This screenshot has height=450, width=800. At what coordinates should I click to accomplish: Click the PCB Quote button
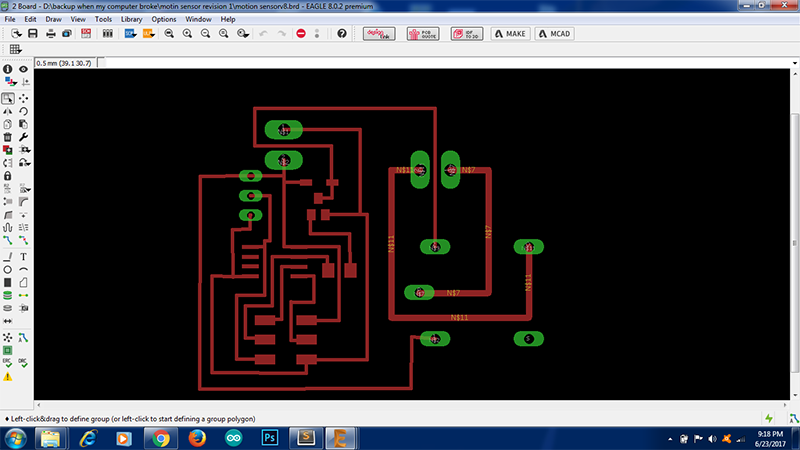click(x=423, y=34)
